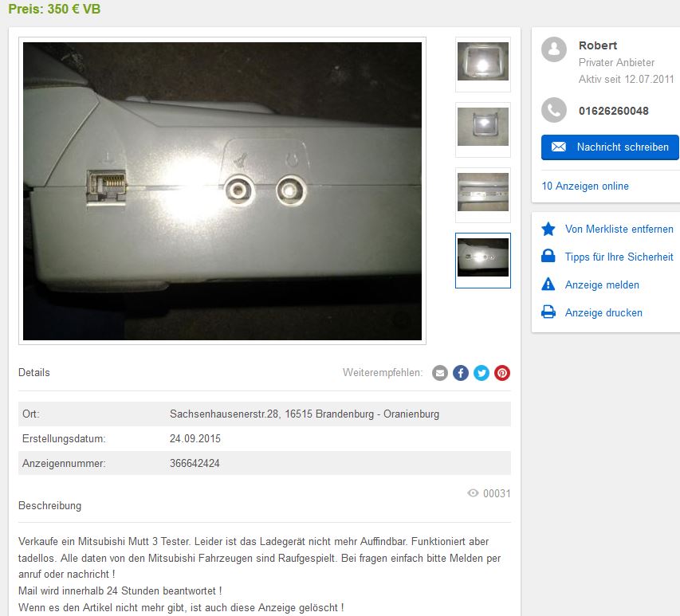Screen dimensions: 680x616
Task: Click the star icon for Merkliste
Action: click(x=548, y=229)
